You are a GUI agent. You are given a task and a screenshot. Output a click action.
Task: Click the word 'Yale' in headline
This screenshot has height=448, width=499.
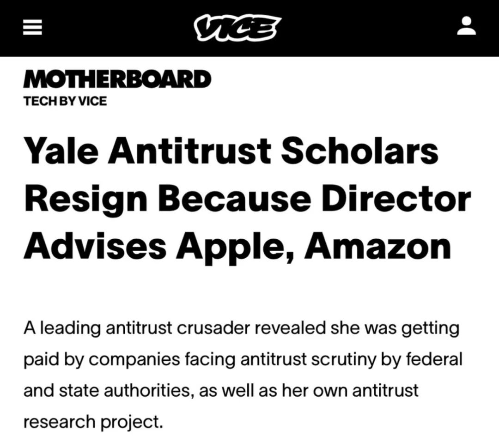pos(64,151)
